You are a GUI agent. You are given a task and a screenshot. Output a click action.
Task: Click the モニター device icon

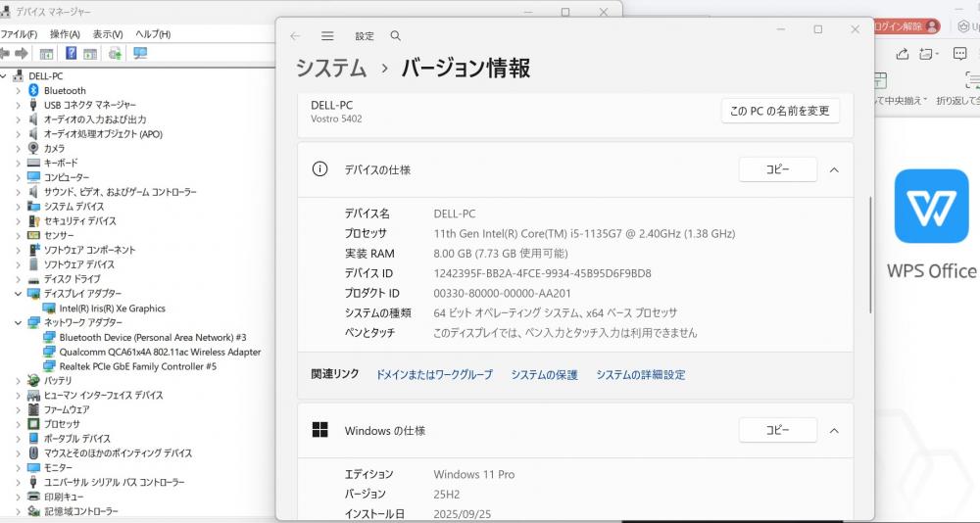point(33,467)
